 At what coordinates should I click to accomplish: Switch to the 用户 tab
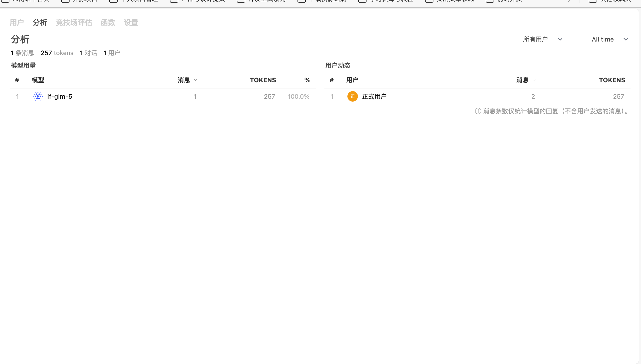[x=17, y=23]
